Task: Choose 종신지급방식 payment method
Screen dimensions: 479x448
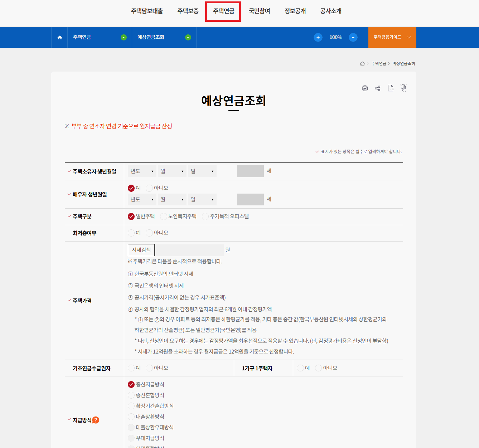Action: click(x=131, y=385)
